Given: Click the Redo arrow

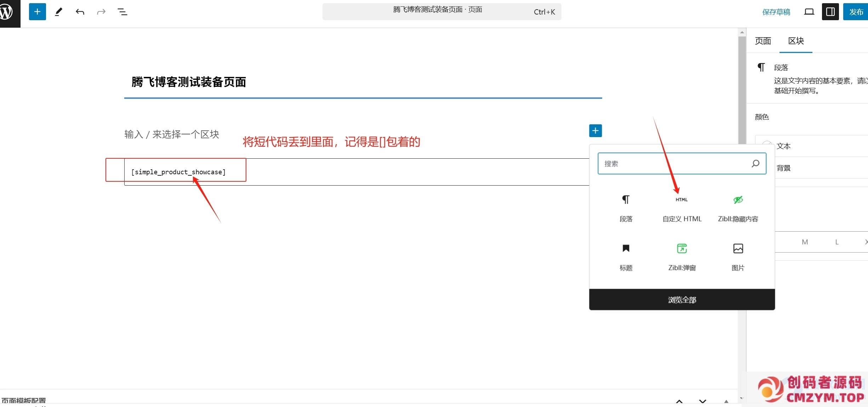Looking at the screenshot, I should [x=101, y=12].
